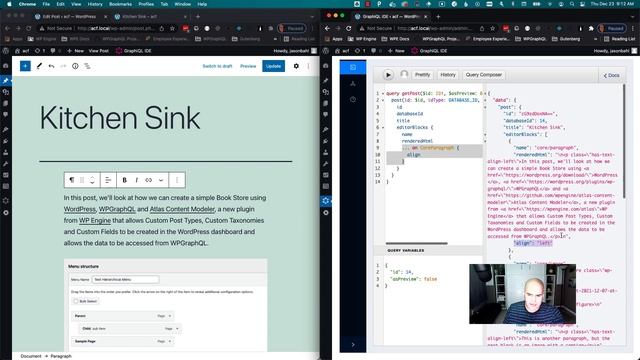Image resolution: width=640 pixels, height=360 pixels.
Task: Open the post Details info icon
Action: pos(75,66)
